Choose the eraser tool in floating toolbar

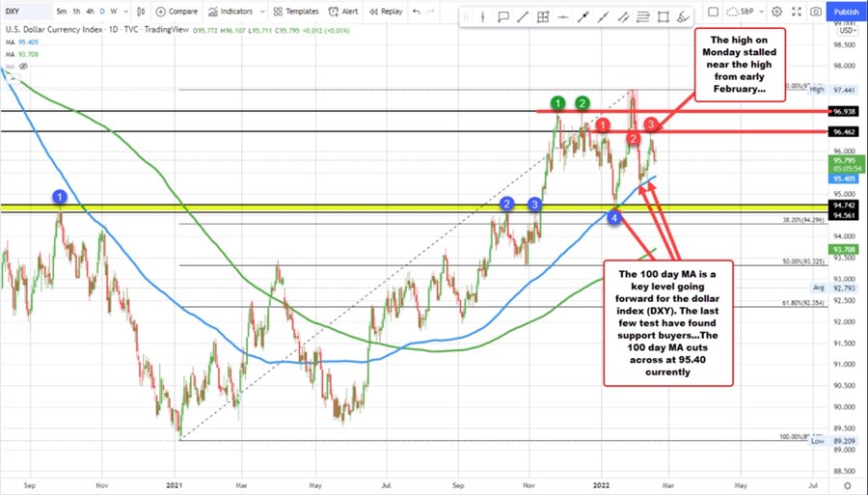pyautogui.click(x=681, y=17)
